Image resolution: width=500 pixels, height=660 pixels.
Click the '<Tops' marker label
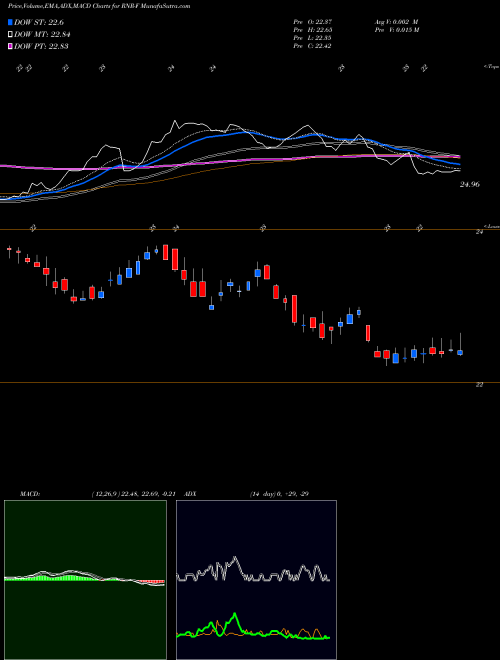[x=491, y=67]
